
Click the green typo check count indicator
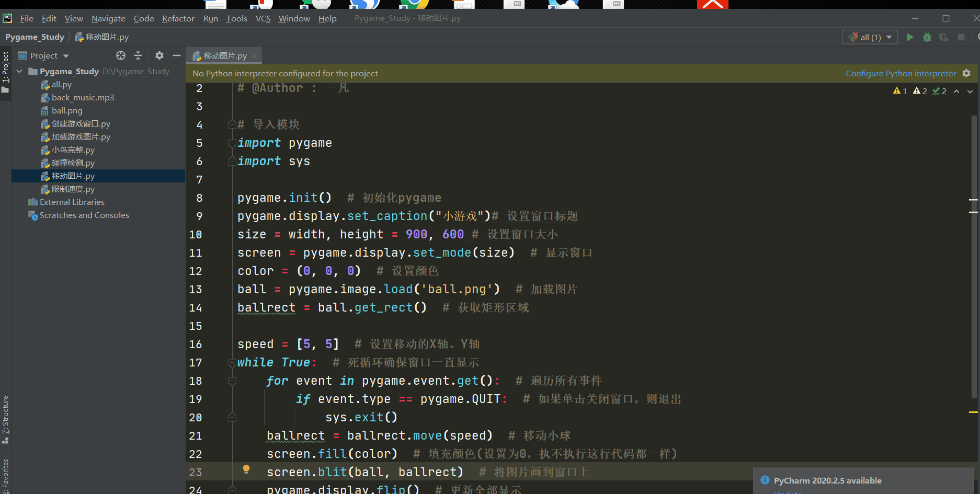(x=939, y=91)
